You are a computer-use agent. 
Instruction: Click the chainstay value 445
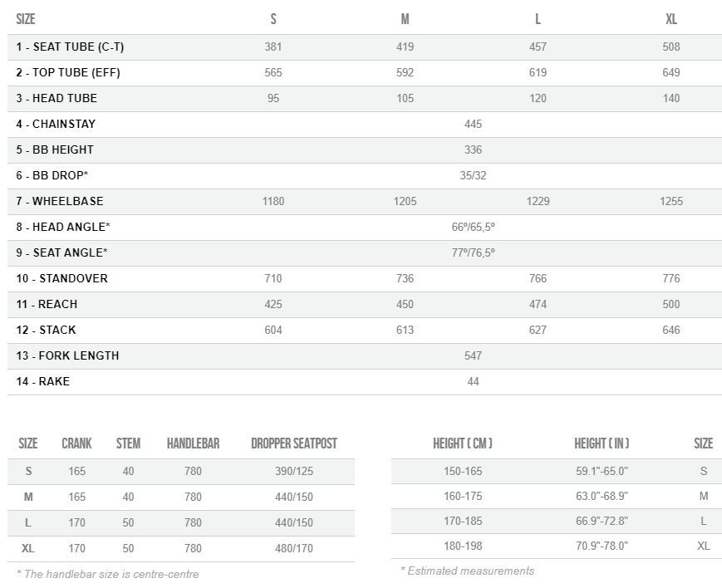click(x=473, y=125)
